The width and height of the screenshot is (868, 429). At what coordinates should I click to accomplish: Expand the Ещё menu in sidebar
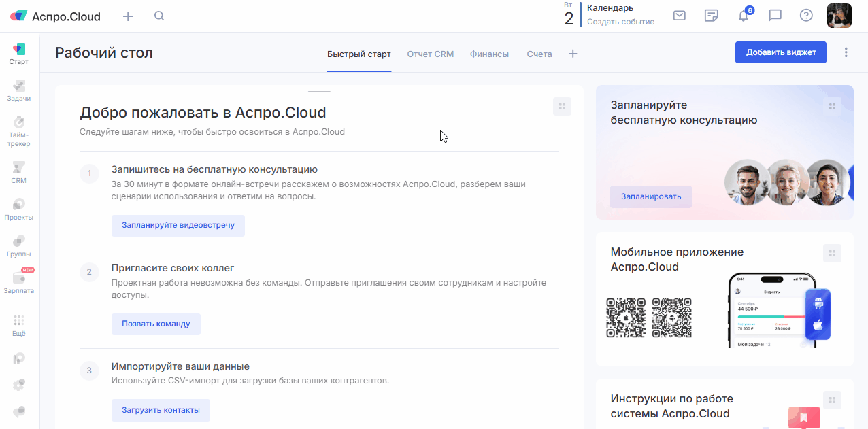pos(19,326)
